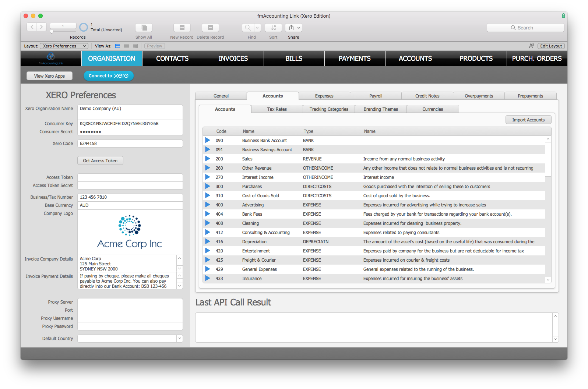This screenshot has width=588, height=389.
Task: Go to previous record arrow
Action: (32, 27)
